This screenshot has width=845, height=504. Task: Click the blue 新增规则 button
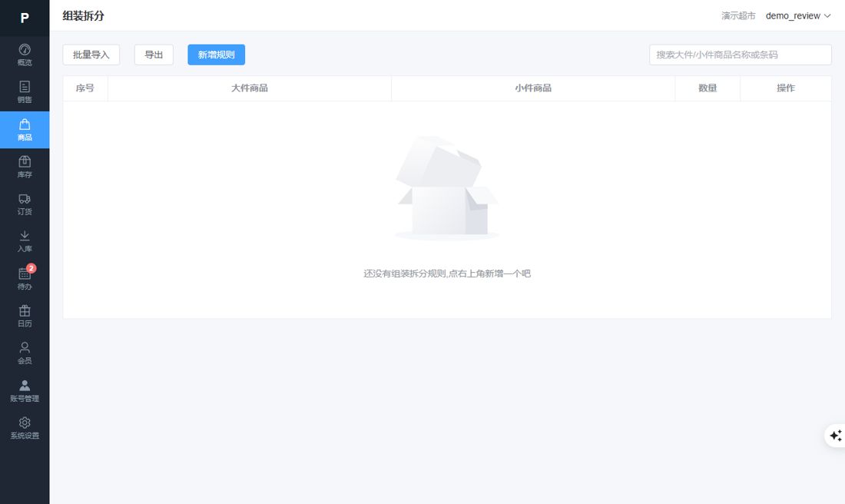(x=216, y=55)
